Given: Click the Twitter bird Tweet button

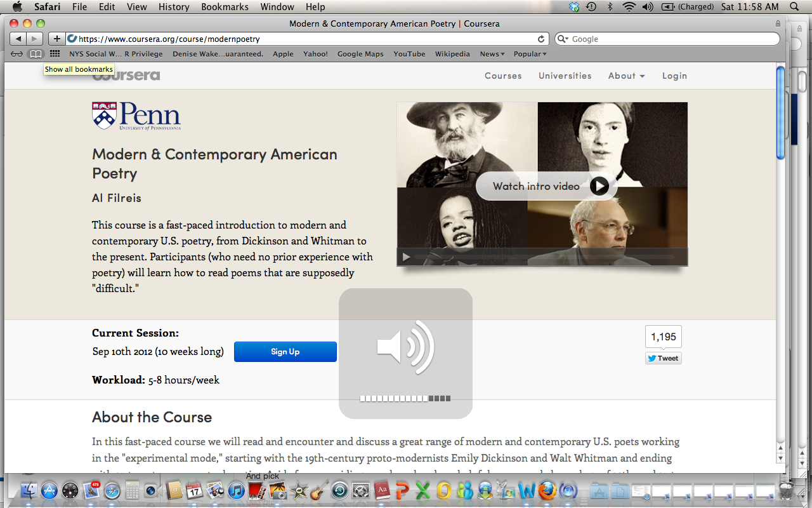Looking at the screenshot, I should 664,358.
